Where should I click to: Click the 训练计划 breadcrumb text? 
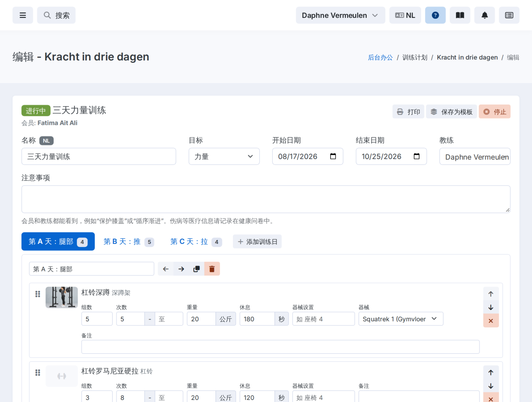415,57
